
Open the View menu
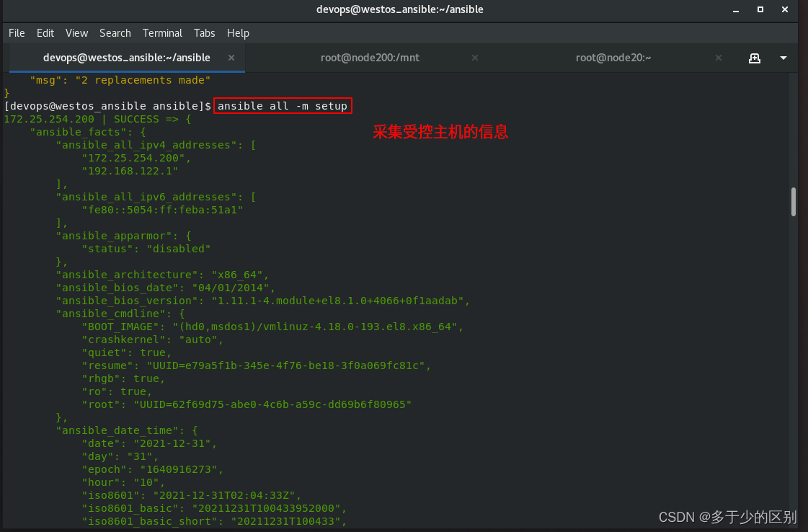77,33
